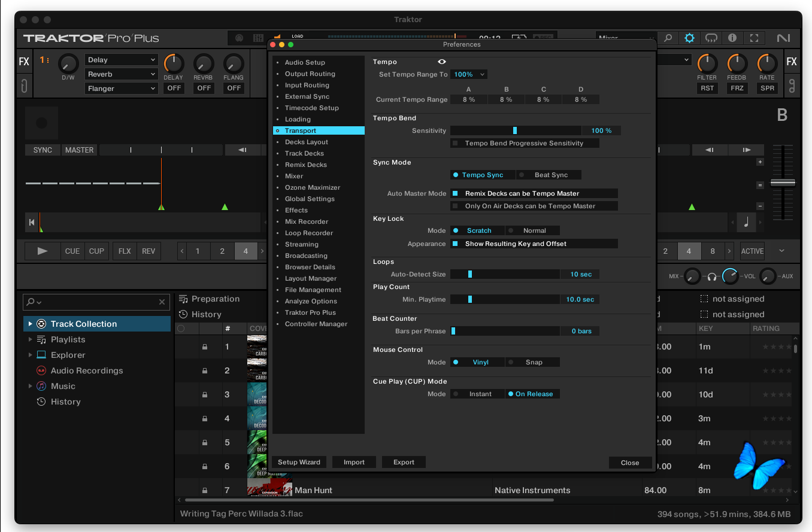Viewport: 812px width, 532px height.
Task: Click the lock icon on track row 7
Action: click(205, 490)
